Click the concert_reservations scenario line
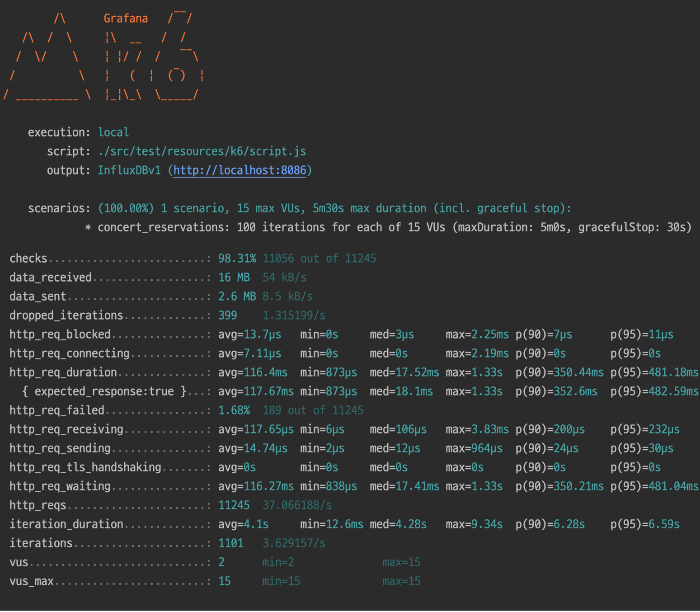This screenshot has height=612, width=700. (x=388, y=227)
